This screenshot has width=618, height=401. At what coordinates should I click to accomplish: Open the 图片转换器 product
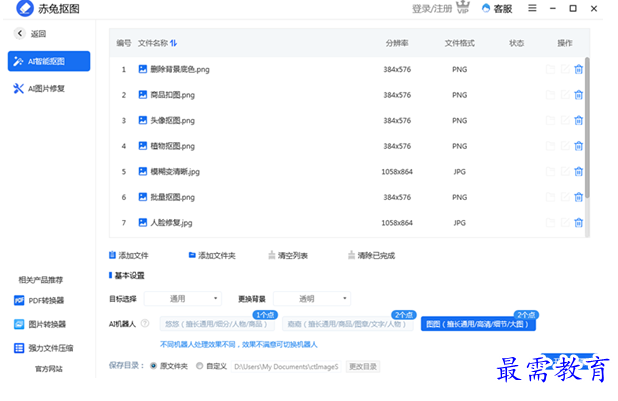coord(40,324)
